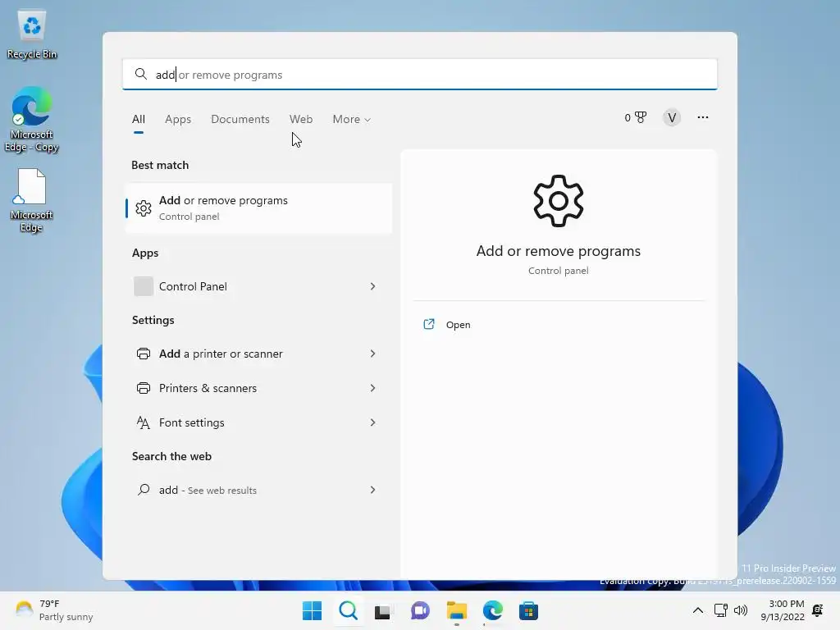Screen dimensions: 840x630
Task: Click the volume speaker icon in tray
Action: 741,610
